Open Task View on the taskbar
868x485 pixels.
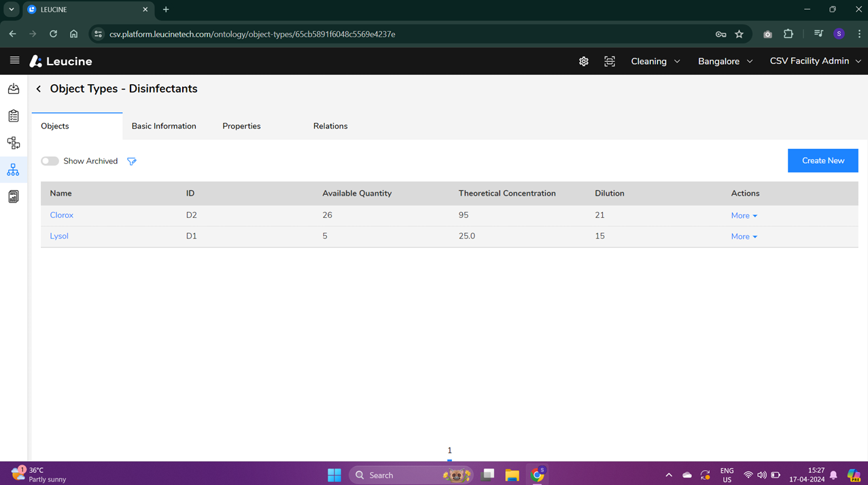487,475
